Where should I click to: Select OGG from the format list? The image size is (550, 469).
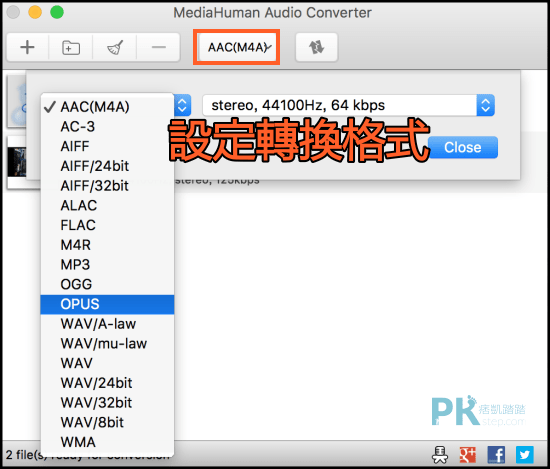click(107, 284)
